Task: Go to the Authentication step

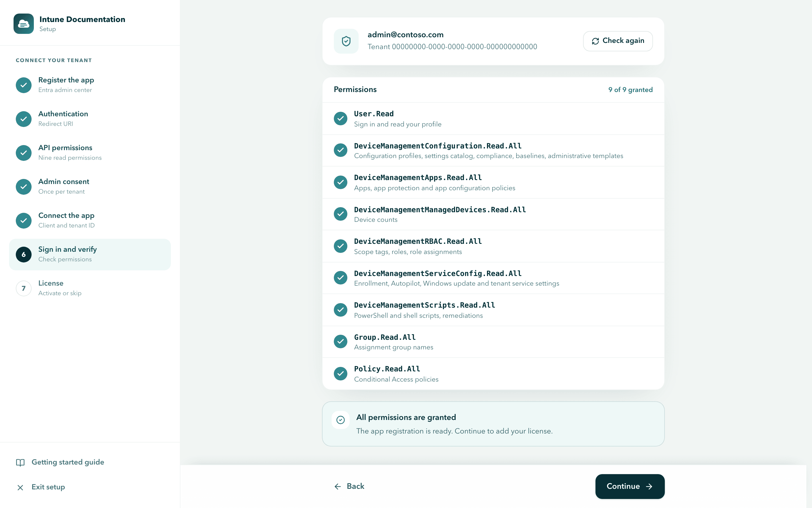Action: [x=90, y=119]
